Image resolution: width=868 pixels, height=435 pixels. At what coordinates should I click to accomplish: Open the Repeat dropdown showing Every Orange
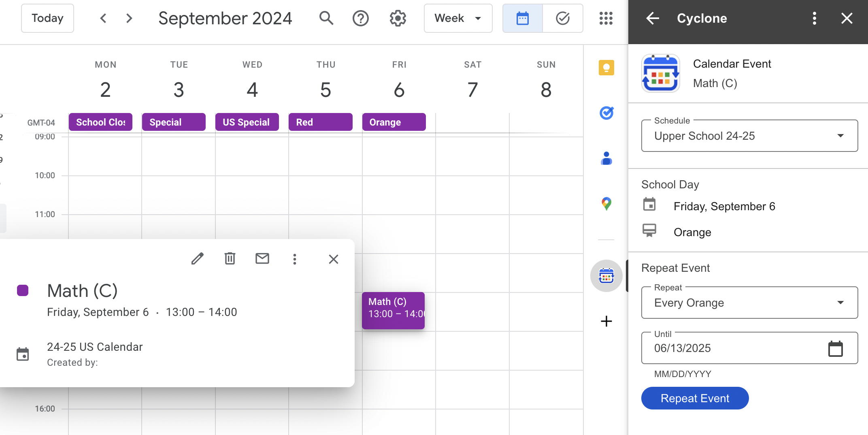pyautogui.click(x=749, y=303)
